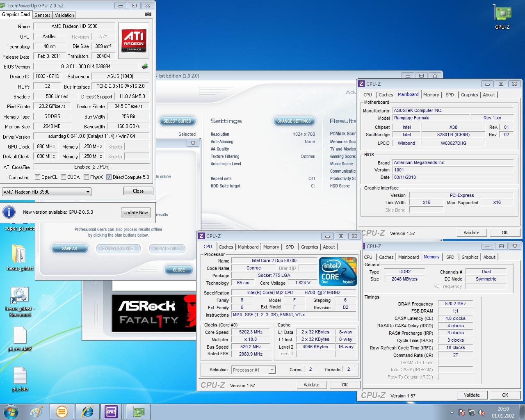The width and height of the screenshot is (525, 420).
Task: Click the ATI Radeon logo in GPU-Z
Action: [134, 40]
